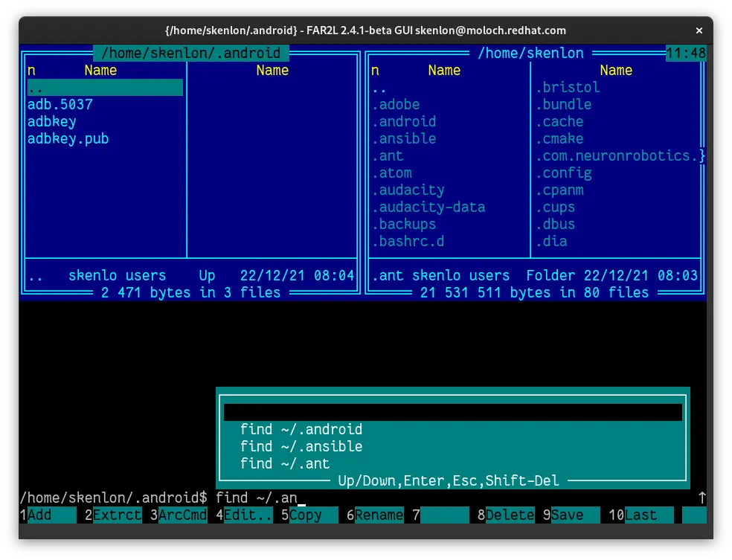Pick the 'find ~/.ant' suggestion
The image size is (732, 560).
(285, 463)
